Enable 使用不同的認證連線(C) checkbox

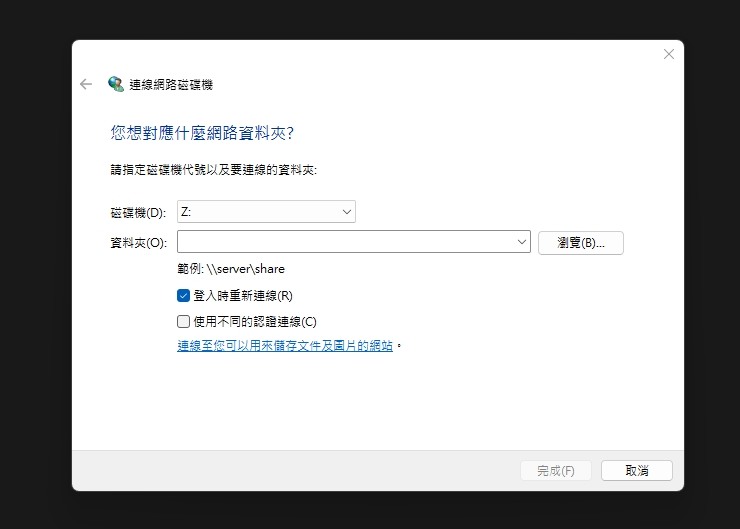[183, 321]
